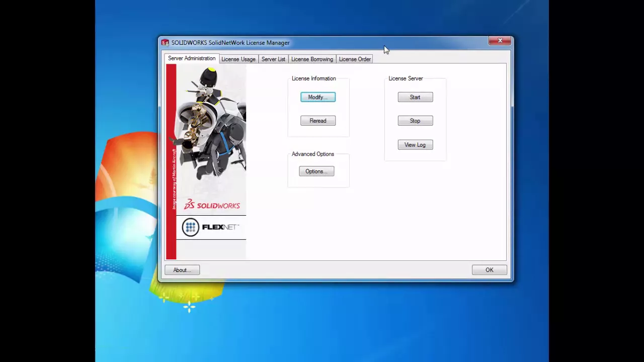
Task: Click the FlexNet logo in side banner
Action: click(211, 227)
